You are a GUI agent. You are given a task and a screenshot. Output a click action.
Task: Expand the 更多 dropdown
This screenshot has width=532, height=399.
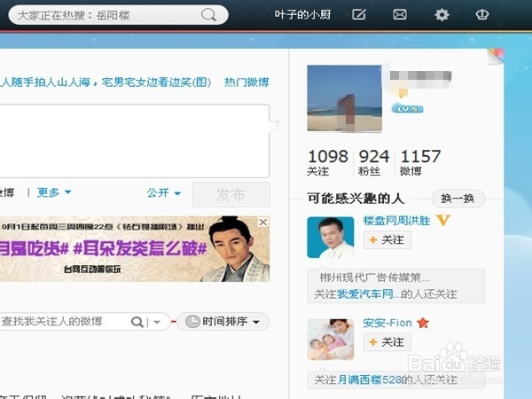(x=54, y=192)
